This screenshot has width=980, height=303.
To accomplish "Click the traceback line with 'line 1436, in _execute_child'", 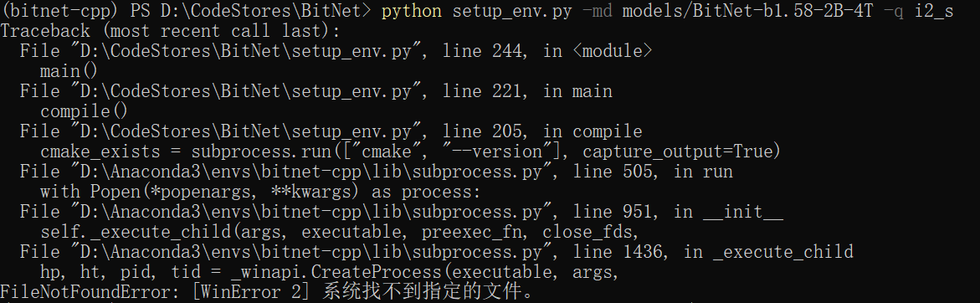I will pos(436,252).
